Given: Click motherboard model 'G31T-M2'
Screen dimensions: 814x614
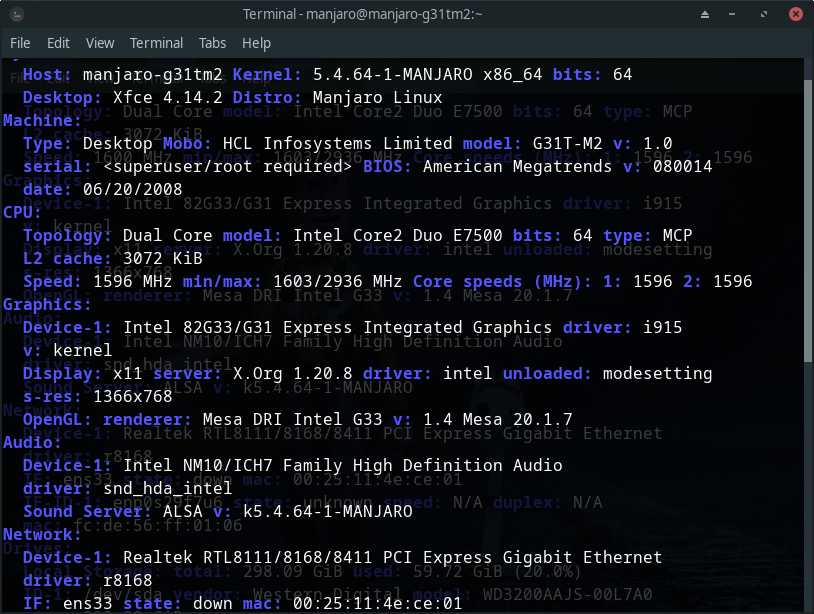Looking at the screenshot, I should [x=567, y=143].
